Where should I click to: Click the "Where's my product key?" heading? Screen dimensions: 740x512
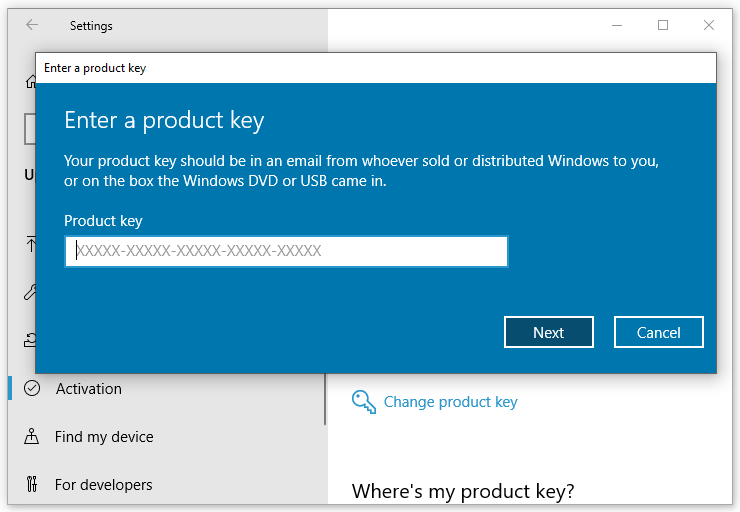click(463, 491)
